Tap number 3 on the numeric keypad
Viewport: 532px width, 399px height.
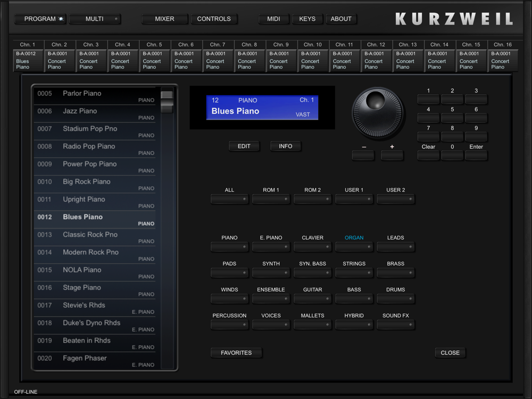coord(476,99)
